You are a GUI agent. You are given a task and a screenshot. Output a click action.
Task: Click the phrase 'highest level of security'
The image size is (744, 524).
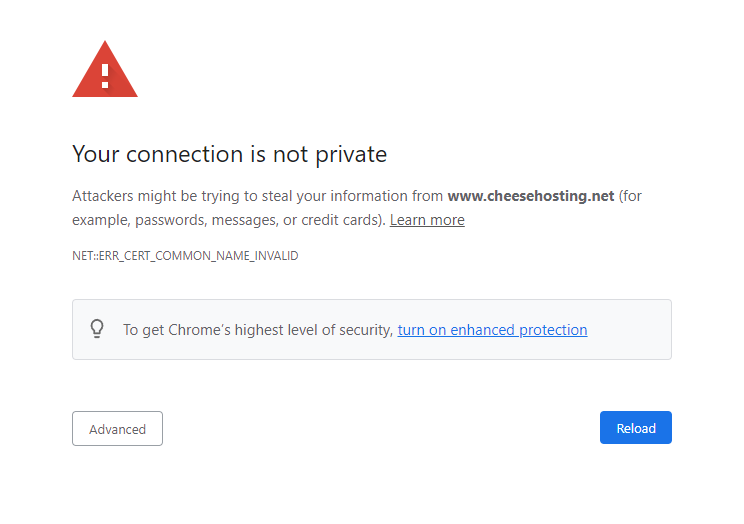coord(312,330)
